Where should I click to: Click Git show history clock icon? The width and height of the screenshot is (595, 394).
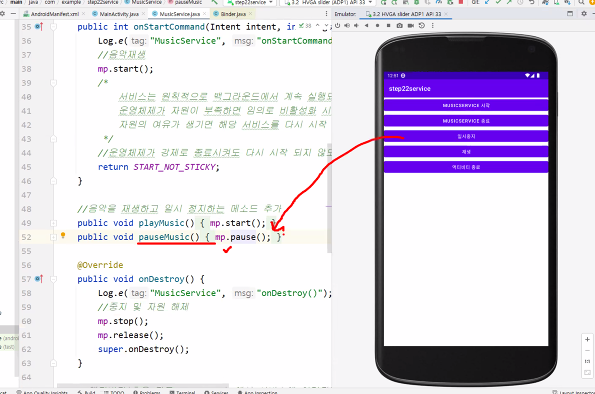tap(520, 2)
